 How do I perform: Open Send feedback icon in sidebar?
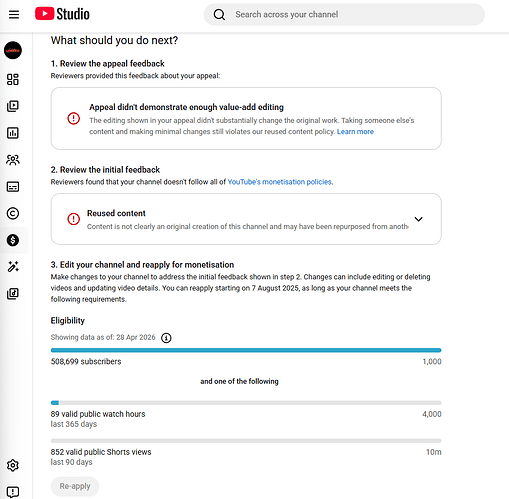coord(13,492)
